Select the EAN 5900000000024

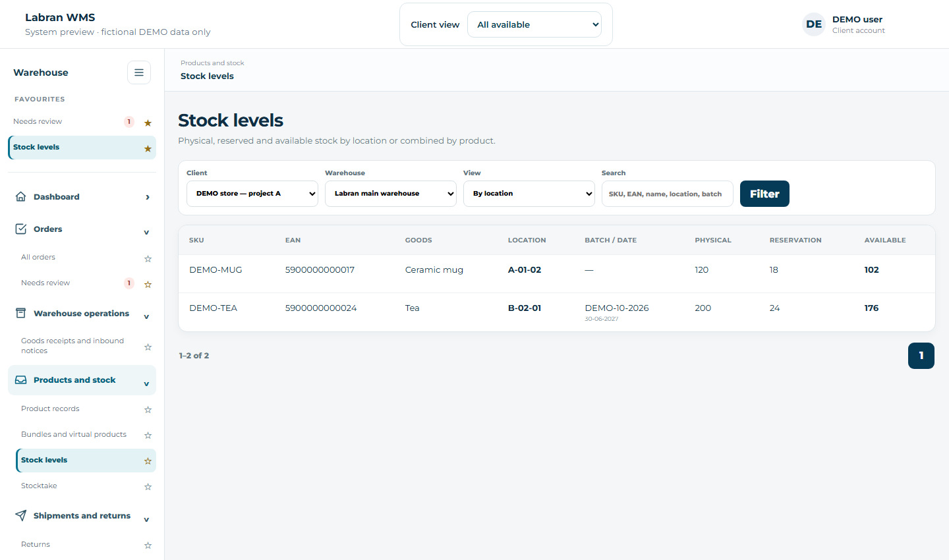point(321,308)
